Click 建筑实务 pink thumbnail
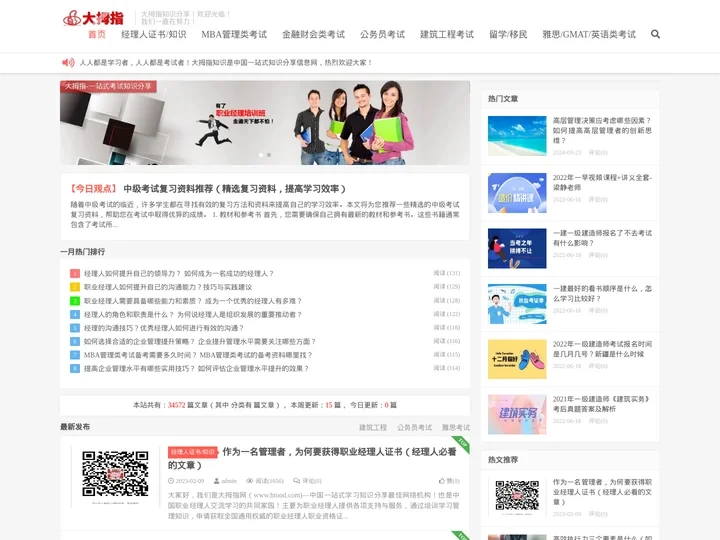This screenshot has width=720, height=540. pyautogui.click(x=517, y=415)
